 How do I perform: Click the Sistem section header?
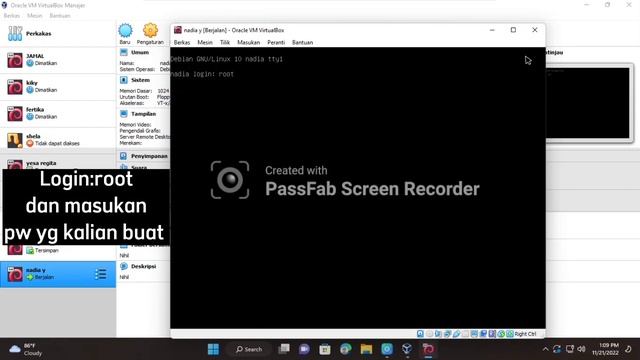pyautogui.click(x=140, y=80)
